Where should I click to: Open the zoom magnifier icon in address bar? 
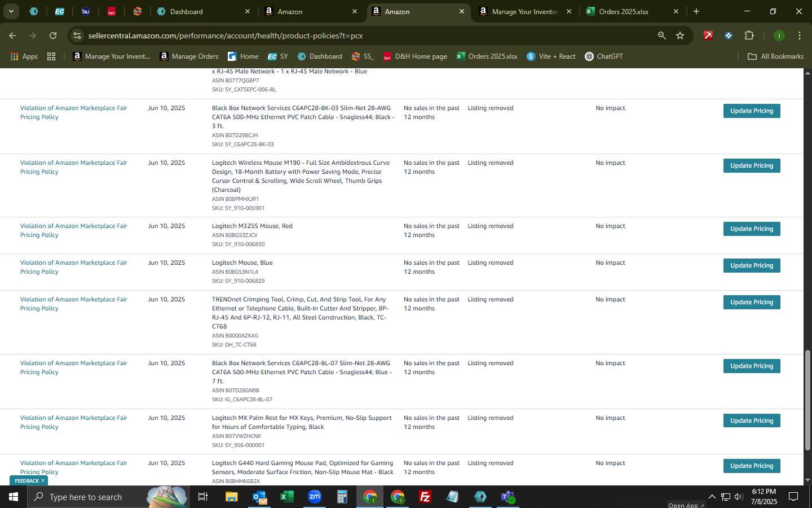coord(661,36)
